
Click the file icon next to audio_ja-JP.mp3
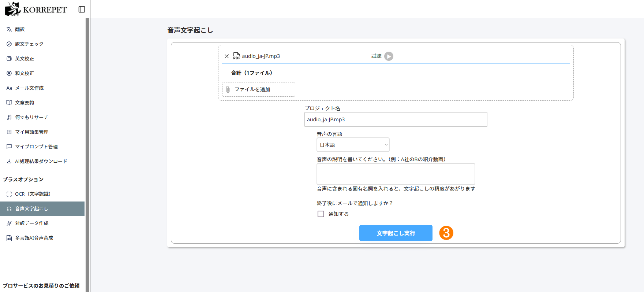(237, 56)
